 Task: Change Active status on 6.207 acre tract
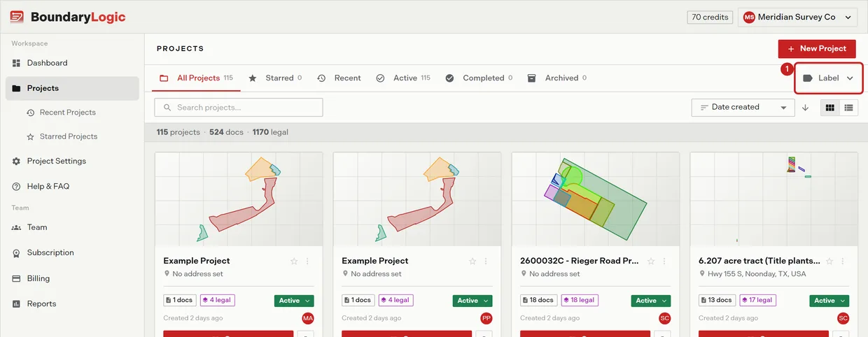[829, 301]
